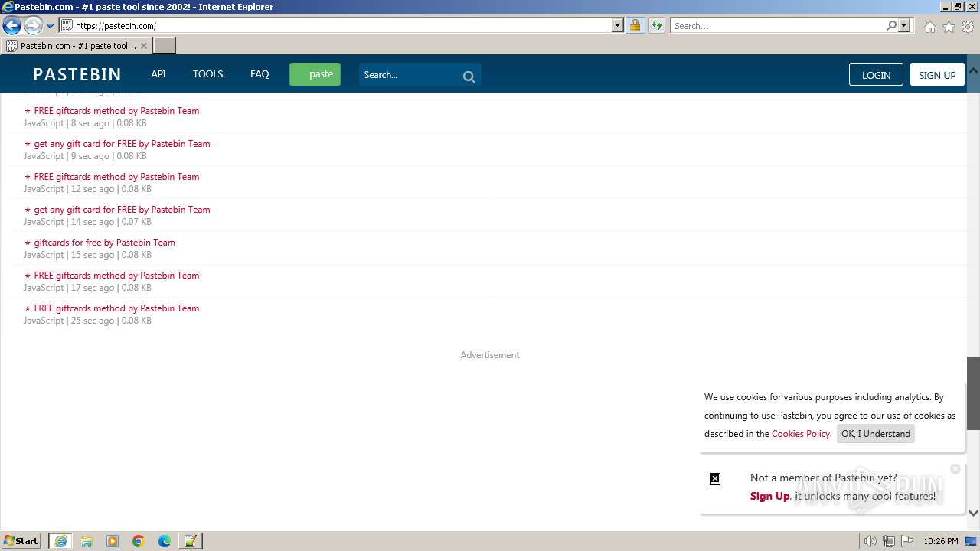
Task: Click the IE Search box
Action: click(x=779, y=26)
